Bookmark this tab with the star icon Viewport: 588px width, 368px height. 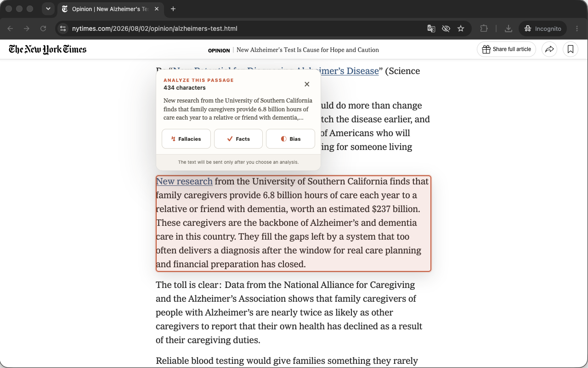point(461,29)
